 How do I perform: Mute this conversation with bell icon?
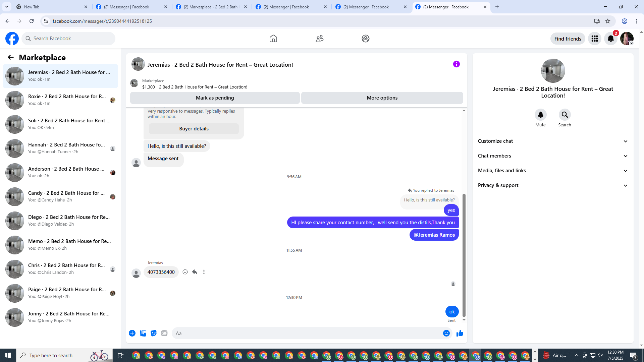pyautogui.click(x=540, y=115)
